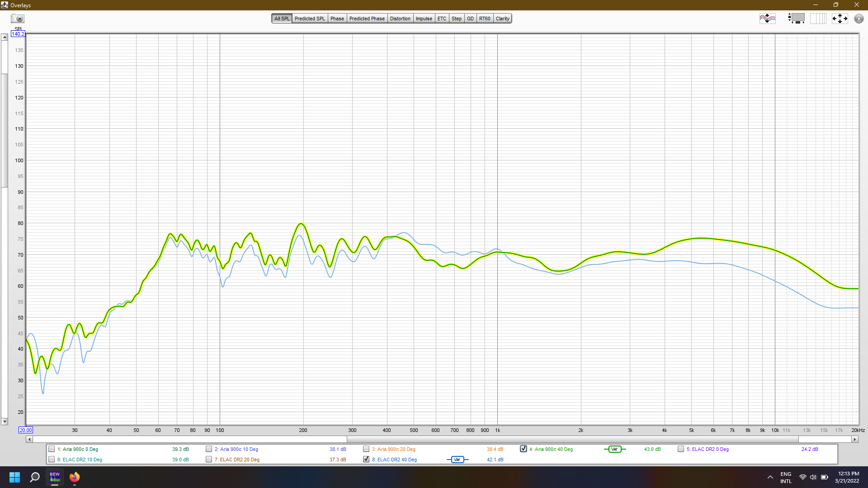The height and width of the screenshot is (488, 868).
Task: Click the graph limits arrows icon
Action: coord(840,19)
